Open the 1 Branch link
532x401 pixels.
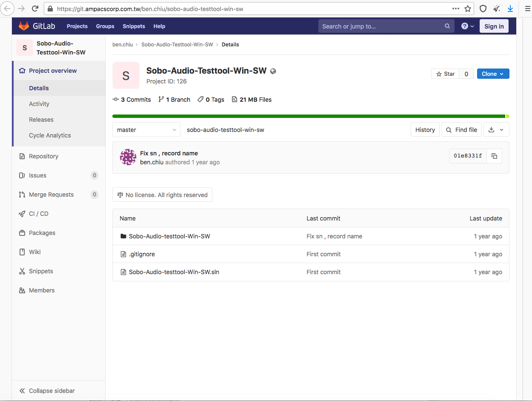(174, 100)
